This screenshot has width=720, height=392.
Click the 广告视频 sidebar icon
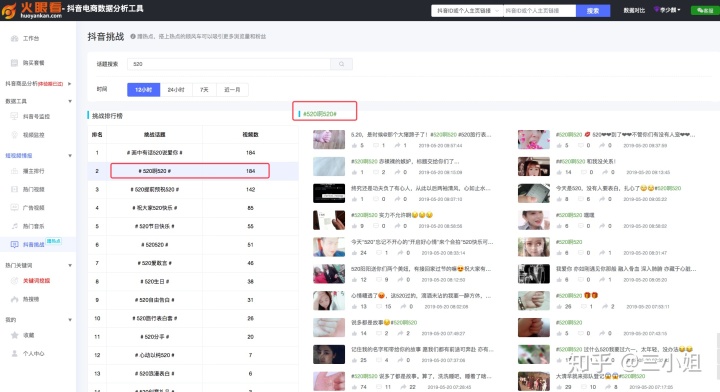coord(15,207)
